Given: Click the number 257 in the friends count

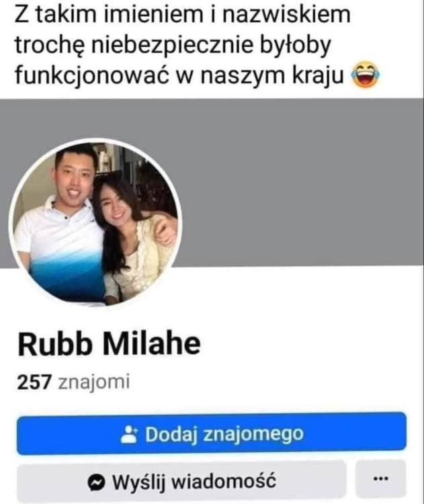Looking at the screenshot, I should pos(34,382).
